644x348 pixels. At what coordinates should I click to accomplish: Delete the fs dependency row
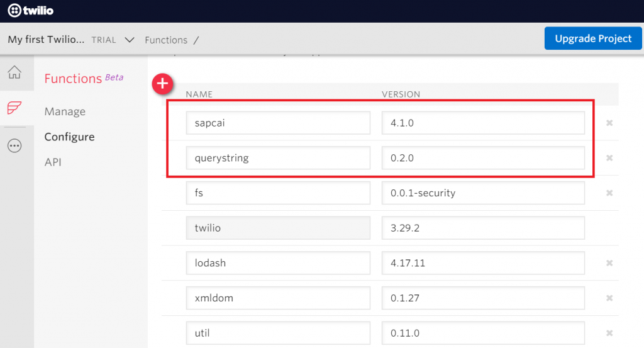(x=609, y=193)
